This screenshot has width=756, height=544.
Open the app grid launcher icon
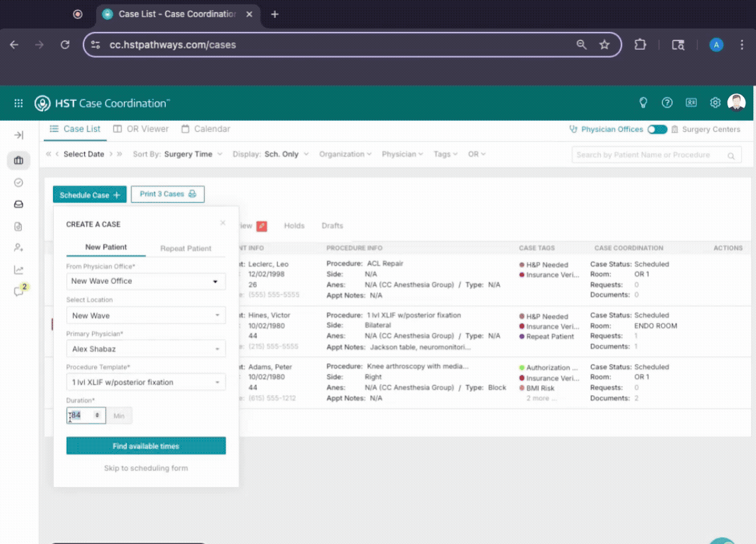(x=19, y=103)
